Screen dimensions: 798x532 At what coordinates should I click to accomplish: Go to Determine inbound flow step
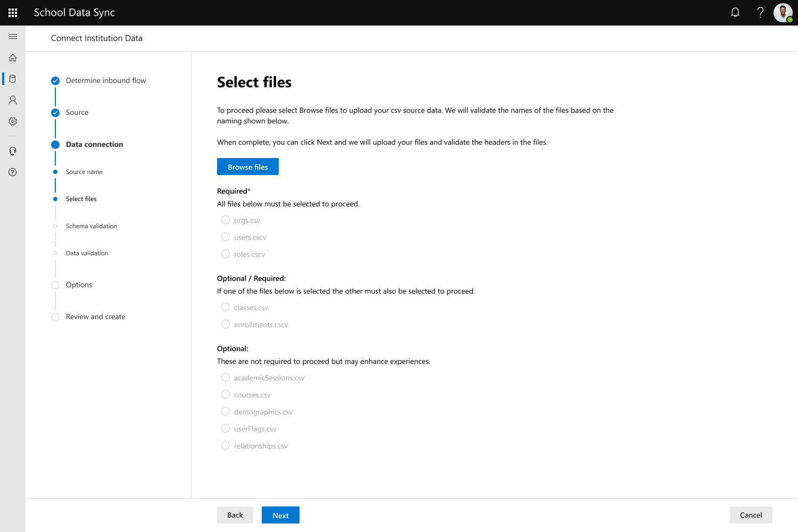click(106, 80)
